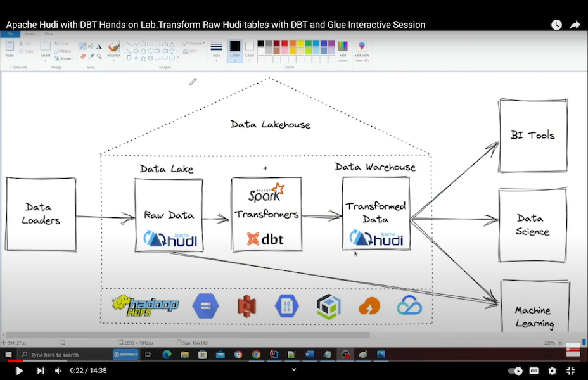Choose the Magnifier tool

pyautogui.click(x=99, y=56)
